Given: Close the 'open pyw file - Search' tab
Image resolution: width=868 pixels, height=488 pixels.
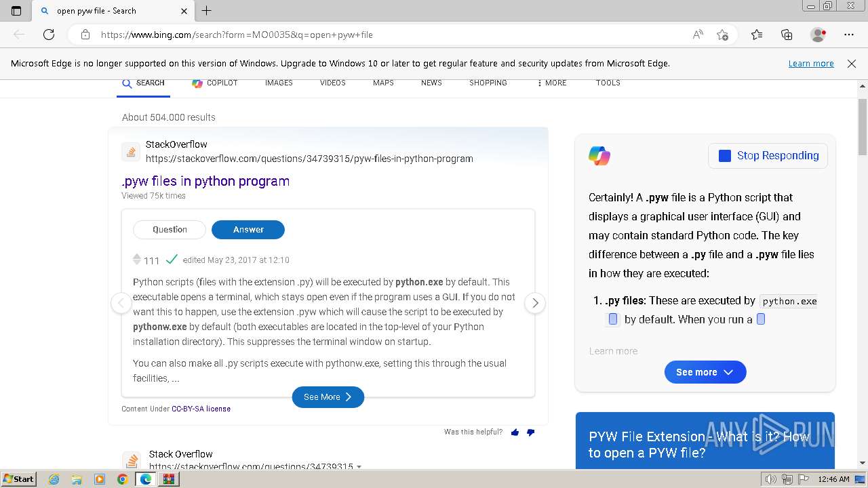Looking at the screenshot, I should tap(184, 11).
